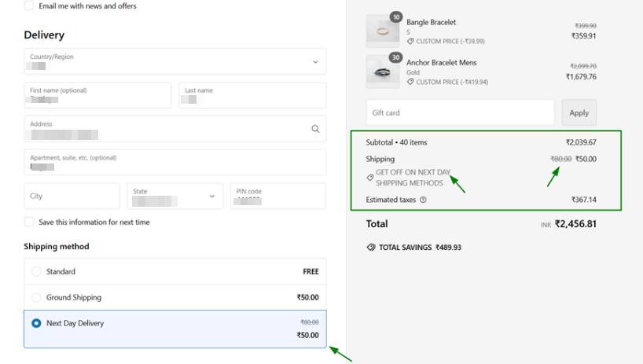Screen dimensions: 643x364
Task: Select Next Day Delivery radio button
Action: (x=36, y=323)
